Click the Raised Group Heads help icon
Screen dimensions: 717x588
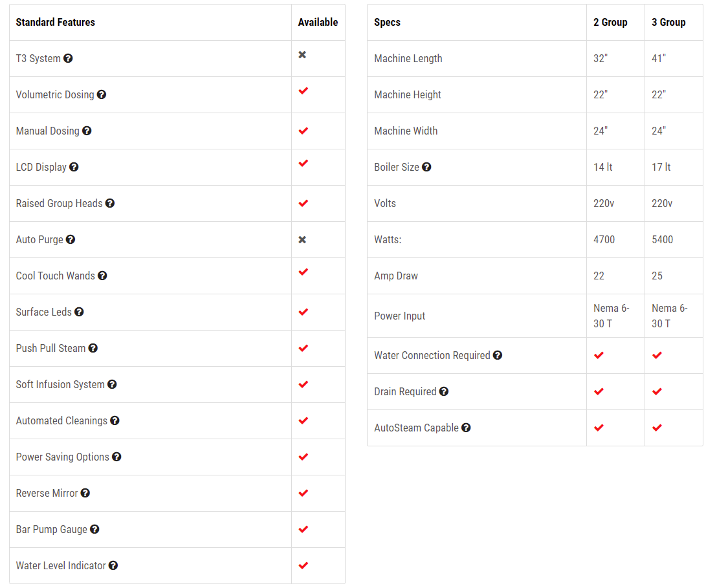pyautogui.click(x=110, y=204)
